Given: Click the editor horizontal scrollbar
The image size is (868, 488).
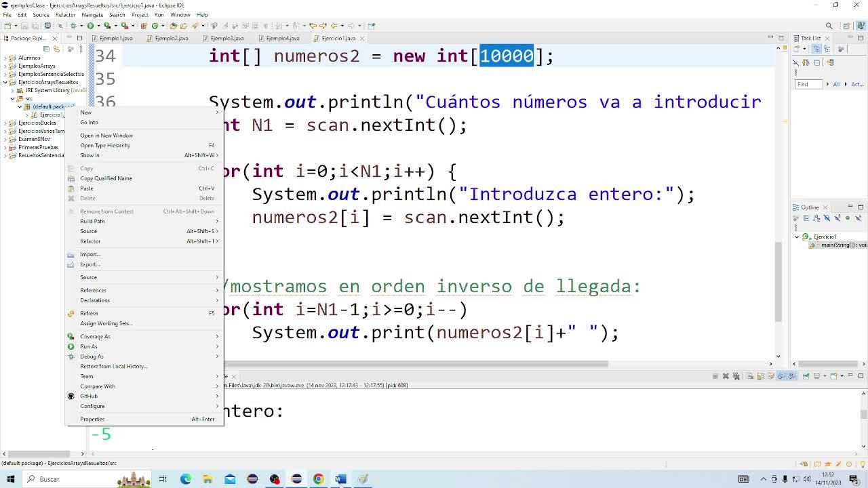Looking at the screenshot, I should click(416, 364).
